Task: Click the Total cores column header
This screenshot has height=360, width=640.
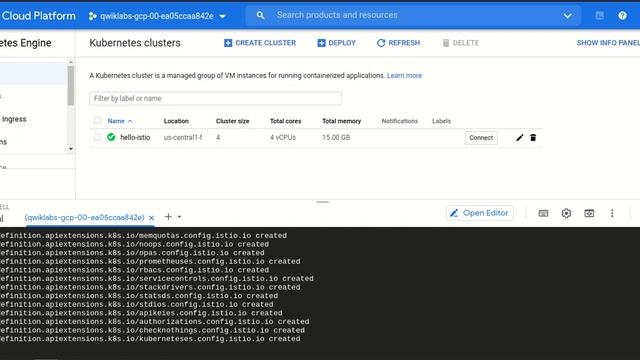Action: pos(285,121)
